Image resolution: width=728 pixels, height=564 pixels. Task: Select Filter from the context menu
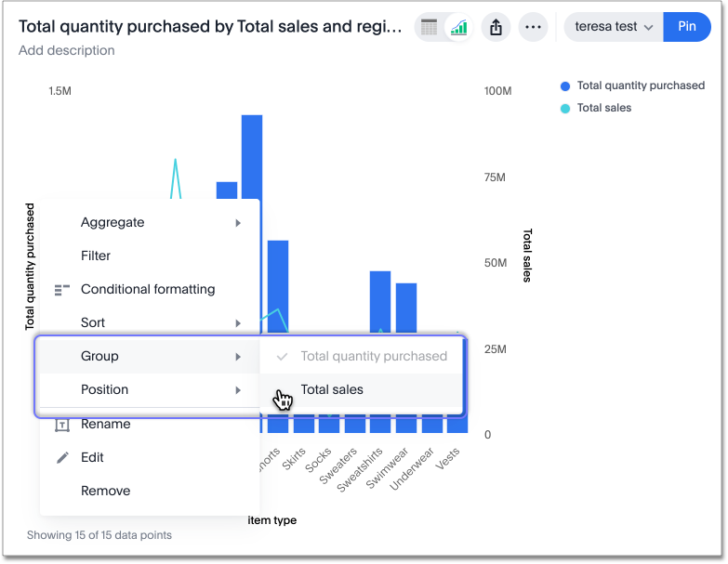click(x=96, y=256)
